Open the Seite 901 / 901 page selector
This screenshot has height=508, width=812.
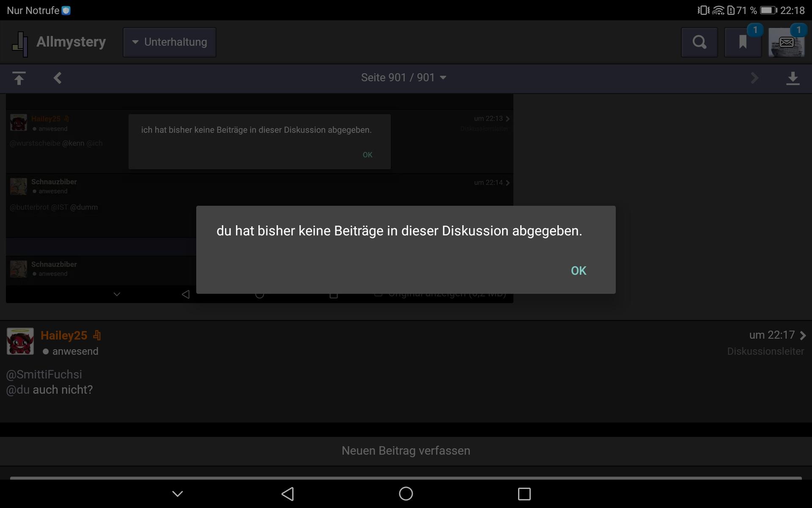403,77
